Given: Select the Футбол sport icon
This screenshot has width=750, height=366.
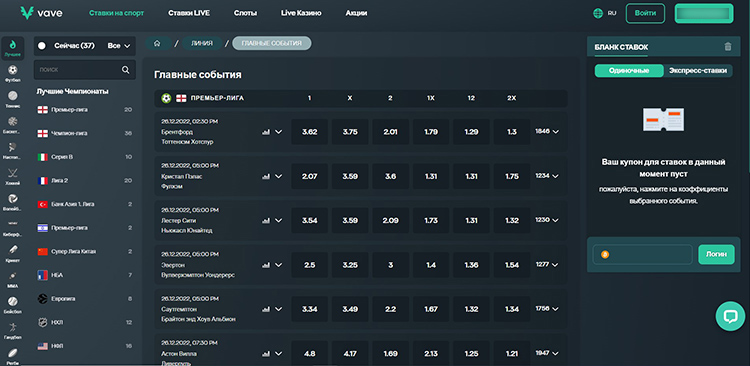Looking at the screenshot, I should (x=12, y=70).
